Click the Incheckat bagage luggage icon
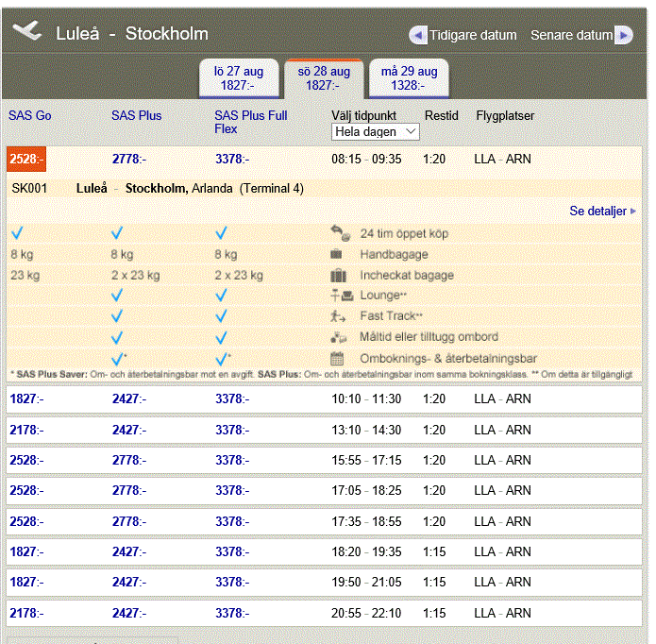 [x=339, y=276]
